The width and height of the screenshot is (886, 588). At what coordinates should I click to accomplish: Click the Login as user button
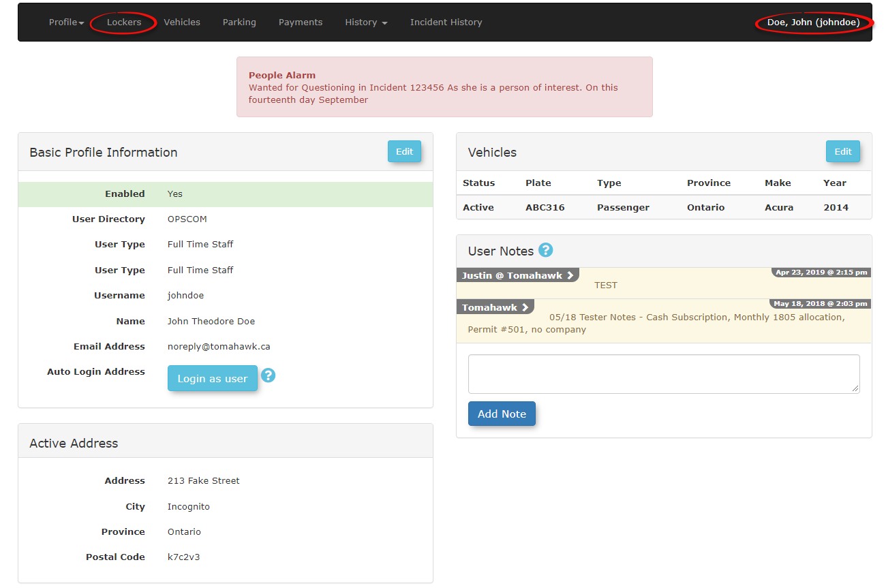pos(213,378)
